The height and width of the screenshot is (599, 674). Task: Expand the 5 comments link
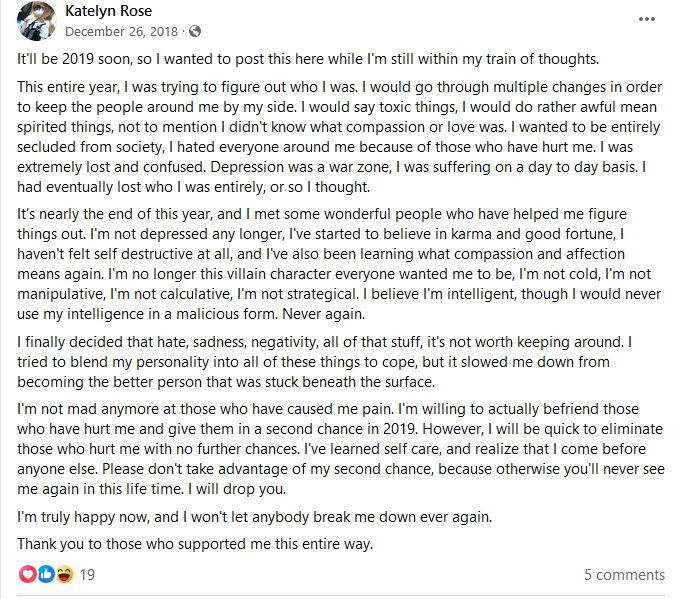(x=624, y=575)
